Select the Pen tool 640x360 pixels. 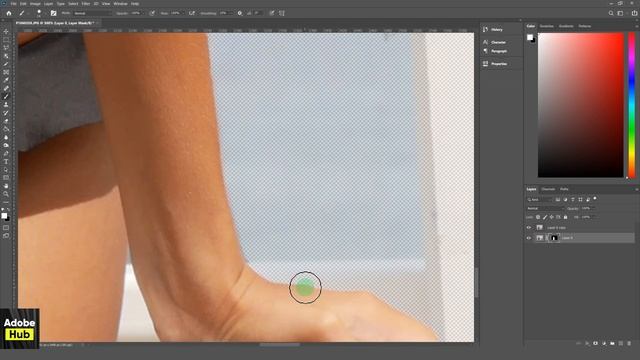6,154
